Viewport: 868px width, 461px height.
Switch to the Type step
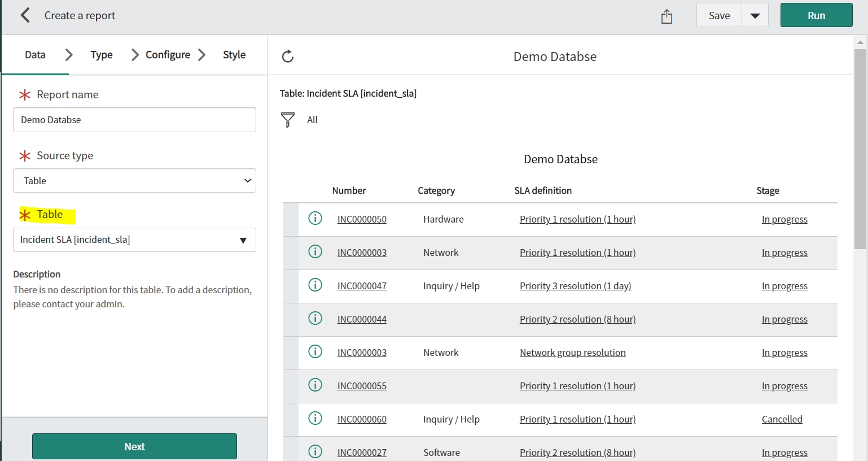101,54
